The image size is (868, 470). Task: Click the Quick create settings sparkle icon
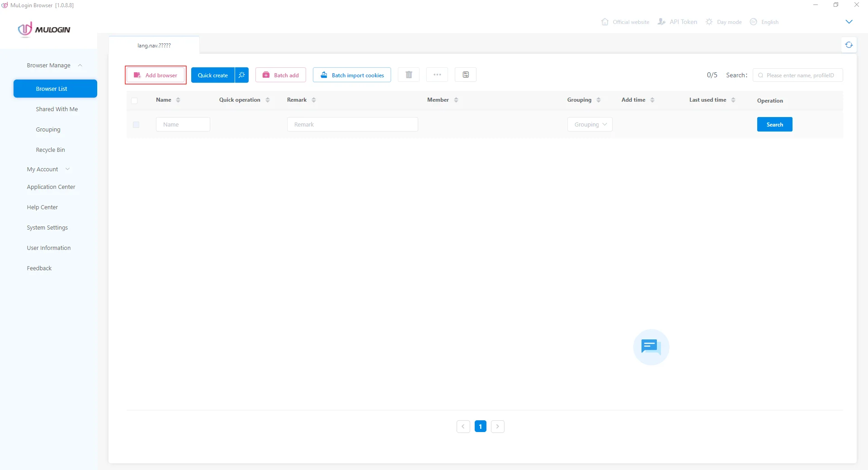(x=242, y=75)
